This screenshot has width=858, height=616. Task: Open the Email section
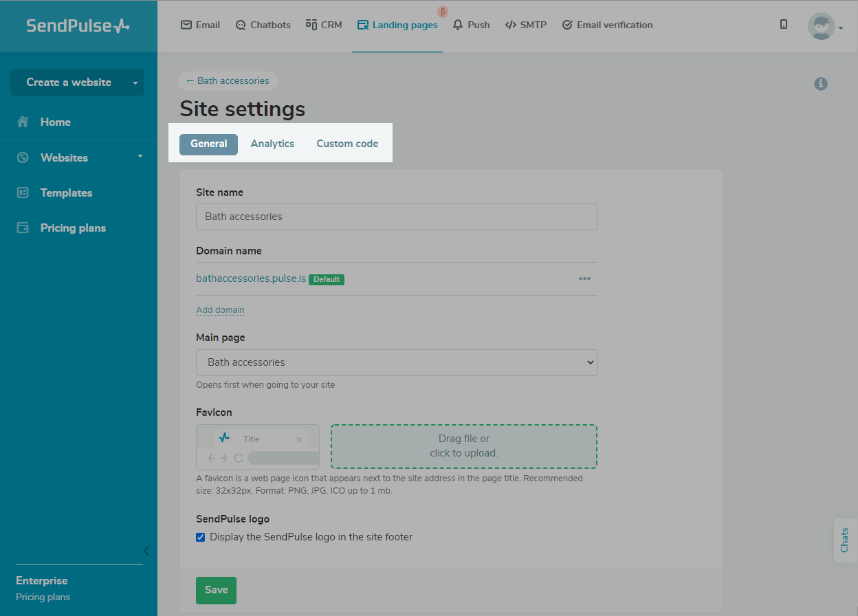click(200, 25)
